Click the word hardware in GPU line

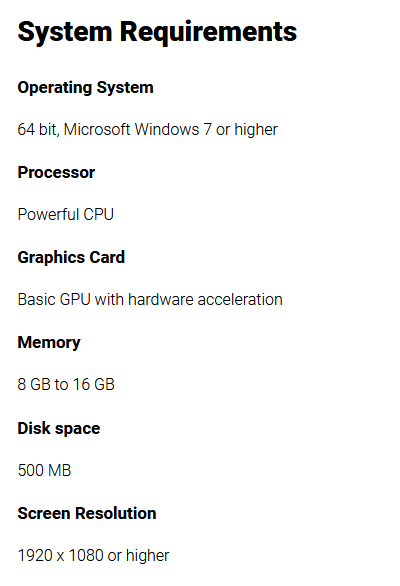(x=161, y=300)
